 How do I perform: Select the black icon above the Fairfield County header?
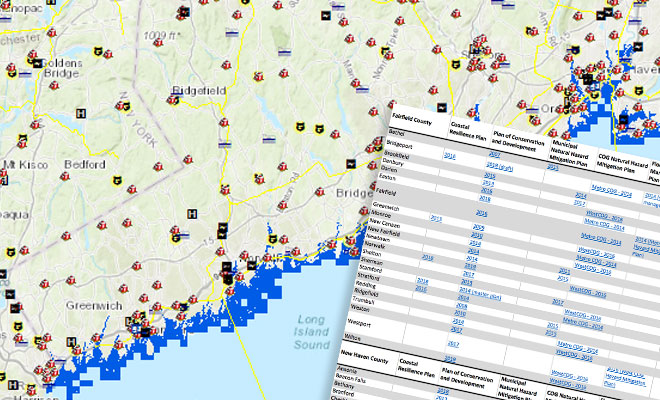[x=442, y=107]
